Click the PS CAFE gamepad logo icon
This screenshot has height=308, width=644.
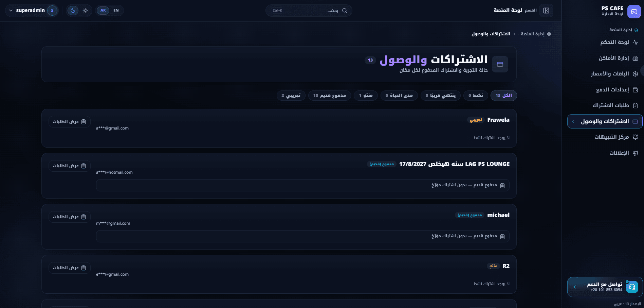pyautogui.click(x=634, y=11)
